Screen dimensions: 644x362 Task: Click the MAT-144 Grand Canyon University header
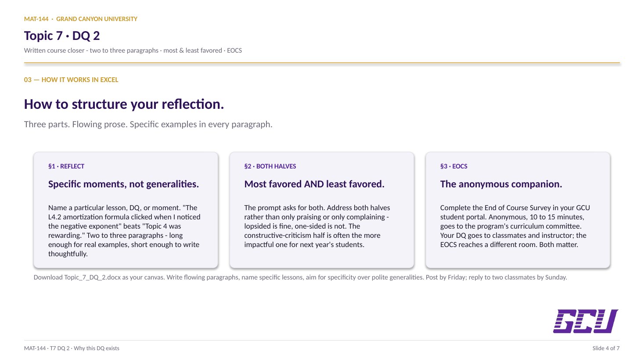point(81,19)
